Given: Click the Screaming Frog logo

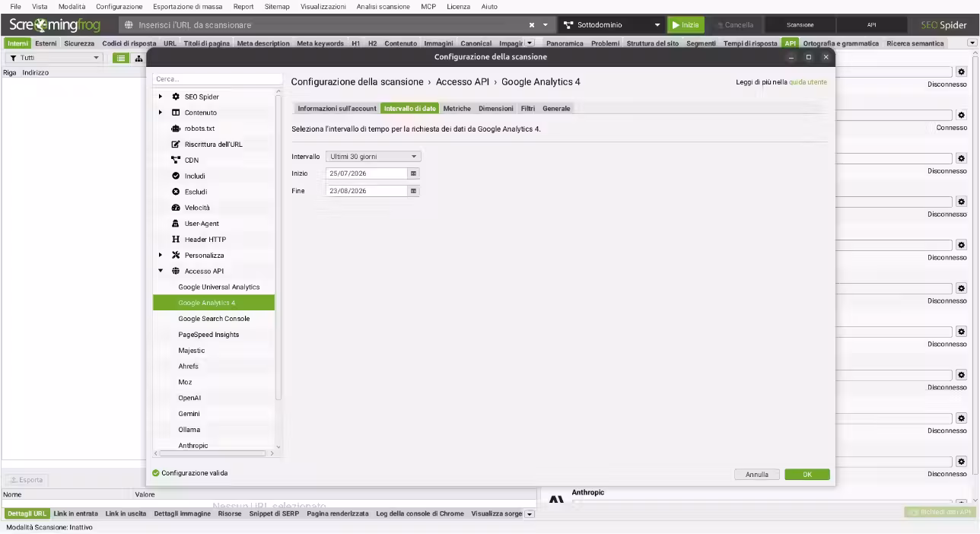Looking at the screenshot, I should 55,25.
